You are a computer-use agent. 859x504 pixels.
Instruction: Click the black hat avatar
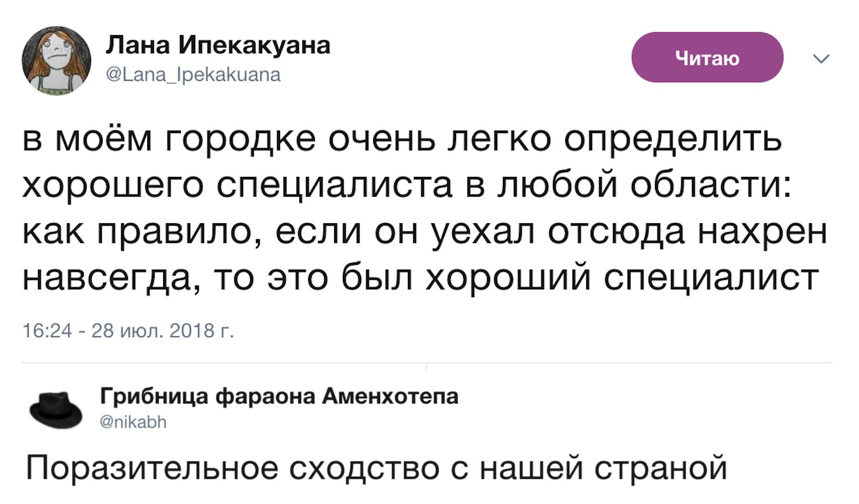[x=56, y=410]
